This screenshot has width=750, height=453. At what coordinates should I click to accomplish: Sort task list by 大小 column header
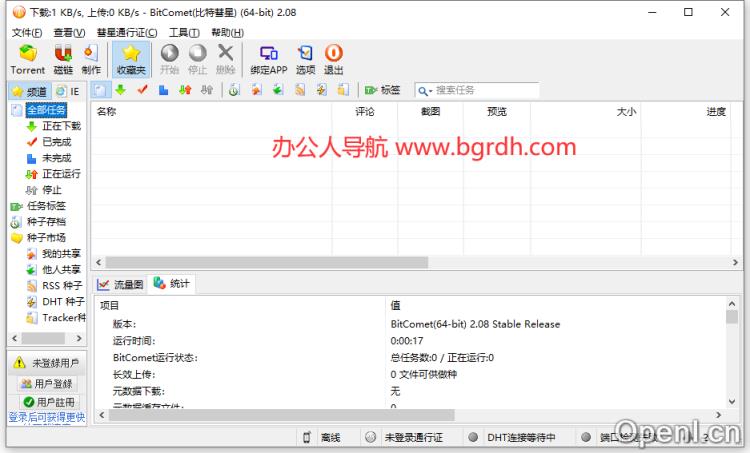click(585, 111)
